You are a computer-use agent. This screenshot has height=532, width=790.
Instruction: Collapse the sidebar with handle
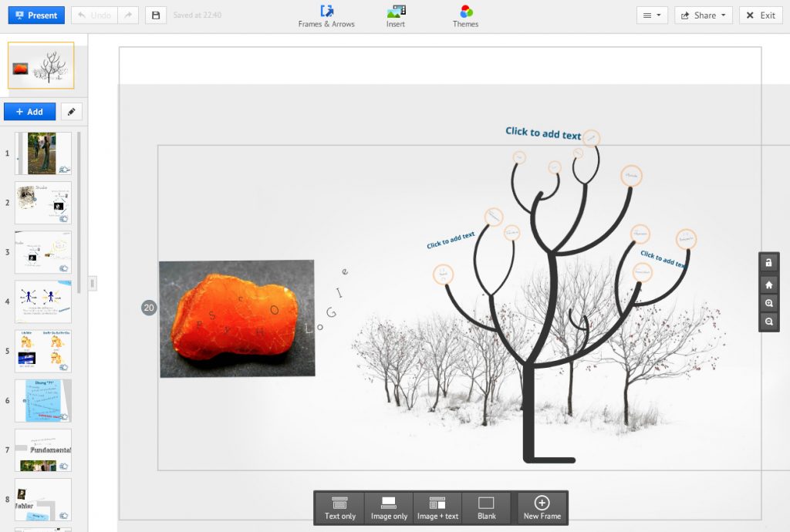[93, 284]
